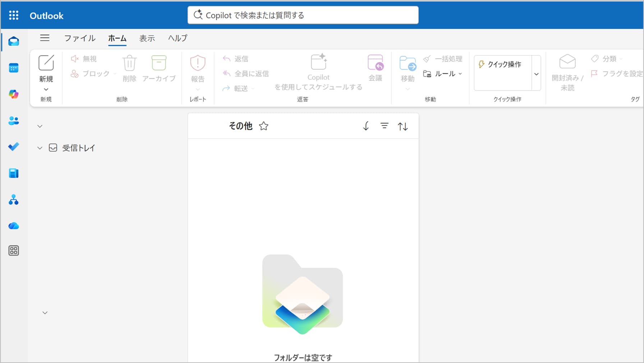Open OneDrive cloud icon in sidebar
Viewport: 644px width, 363px height.
coord(14,226)
